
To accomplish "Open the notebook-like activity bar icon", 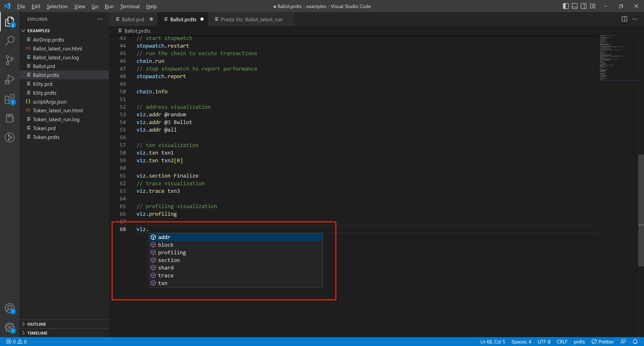I will click(10, 118).
